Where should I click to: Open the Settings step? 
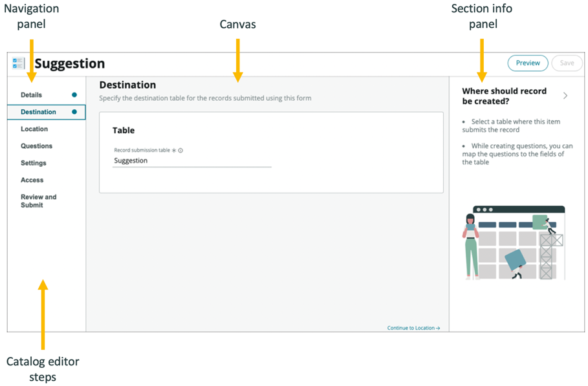click(x=35, y=162)
